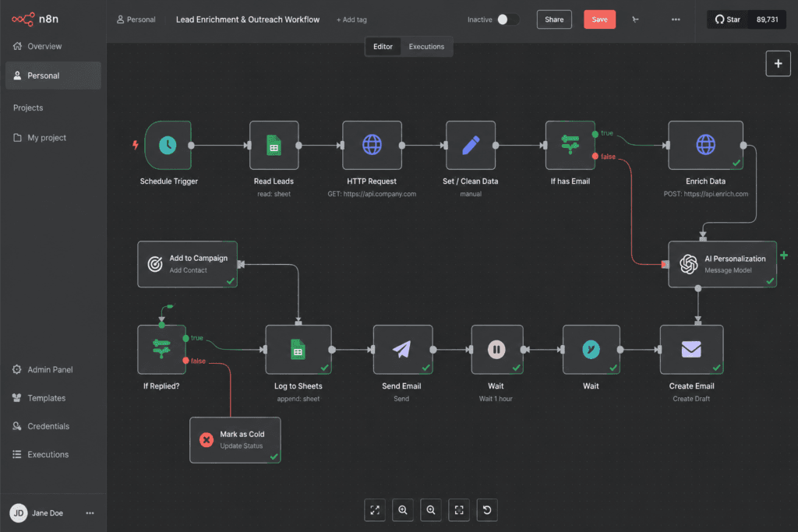Viewport: 798px width, 532px height.
Task: Click the Personal breadcrumb in header
Action: coord(136,19)
